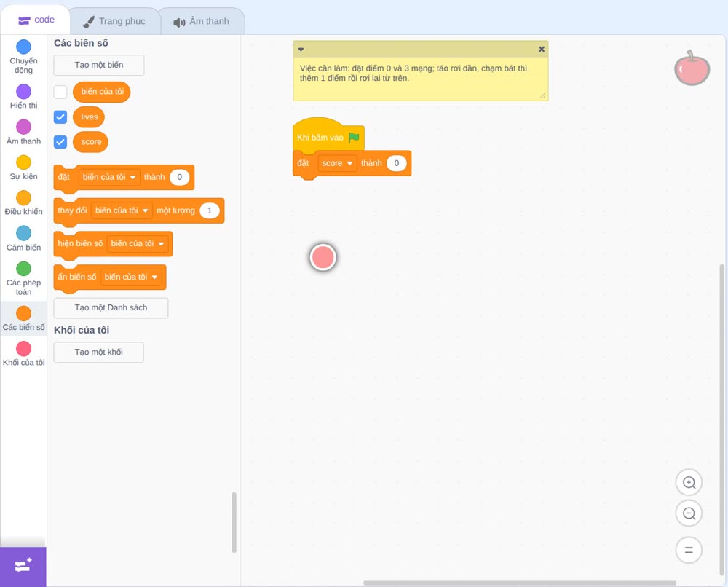This screenshot has height=587, width=728.
Task: Open the Chuyển động block category
Action: [23, 57]
